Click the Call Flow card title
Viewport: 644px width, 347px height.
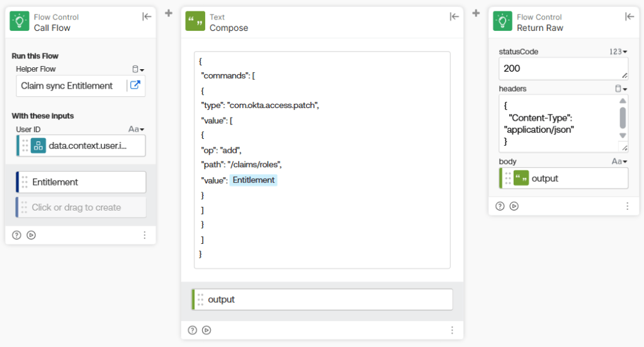pos(52,28)
